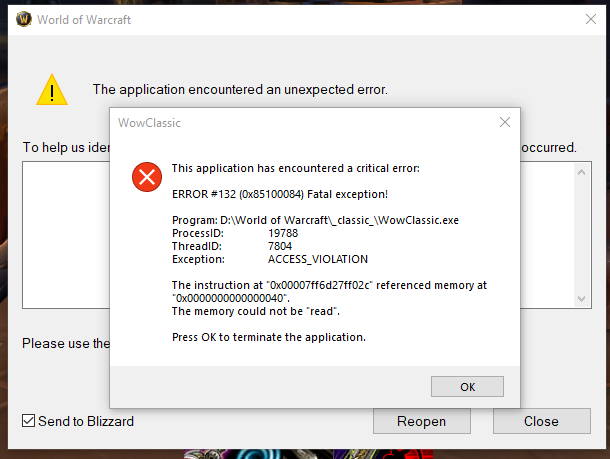Click the red critical error icon
This screenshot has width=610, height=459.
click(x=147, y=178)
